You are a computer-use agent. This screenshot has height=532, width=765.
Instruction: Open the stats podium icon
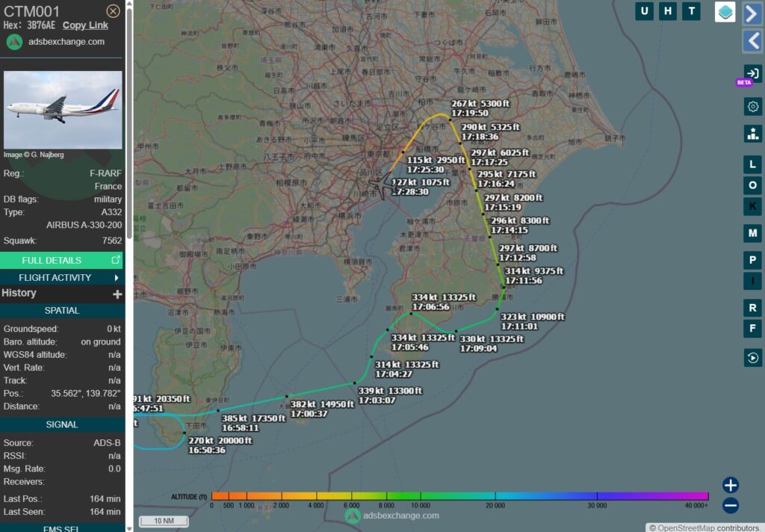coord(753,134)
